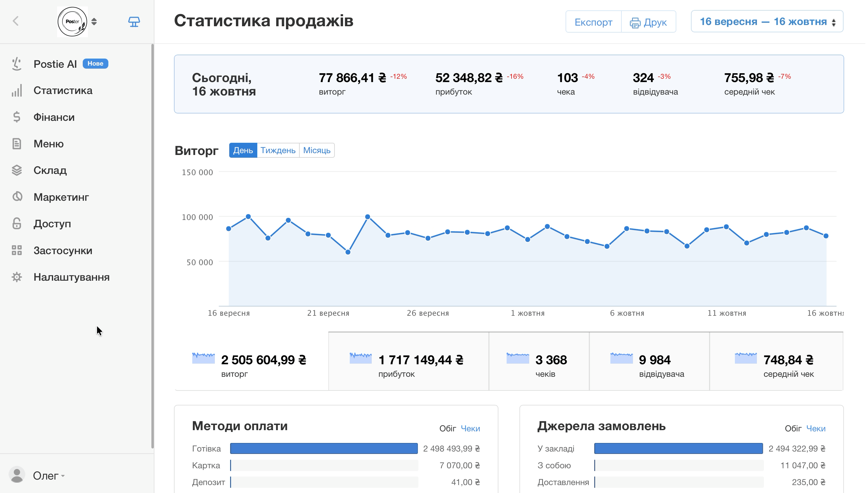Click the Статистика bar chart icon
Image resolution: width=868 pixels, height=493 pixels.
tap(16, 90)
